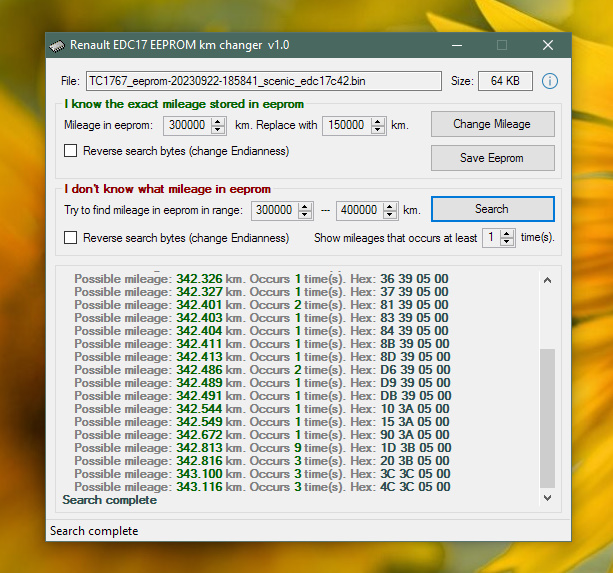Image resolution: width=613 pixels, height=573 pixels.
Task: Click the range end 400000 field
Action: [359, 211]
